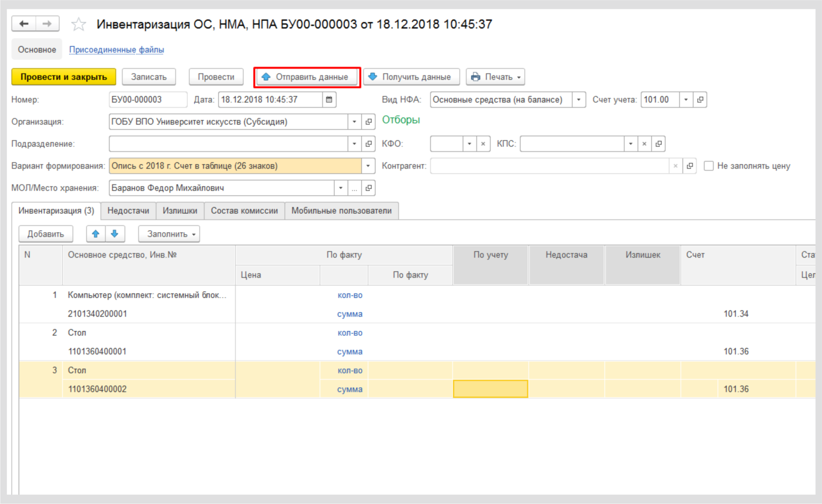Viewport: 822px width, 504px height.
Task: Open the Контрагент record via its open icon
Action: click(690, 166)
